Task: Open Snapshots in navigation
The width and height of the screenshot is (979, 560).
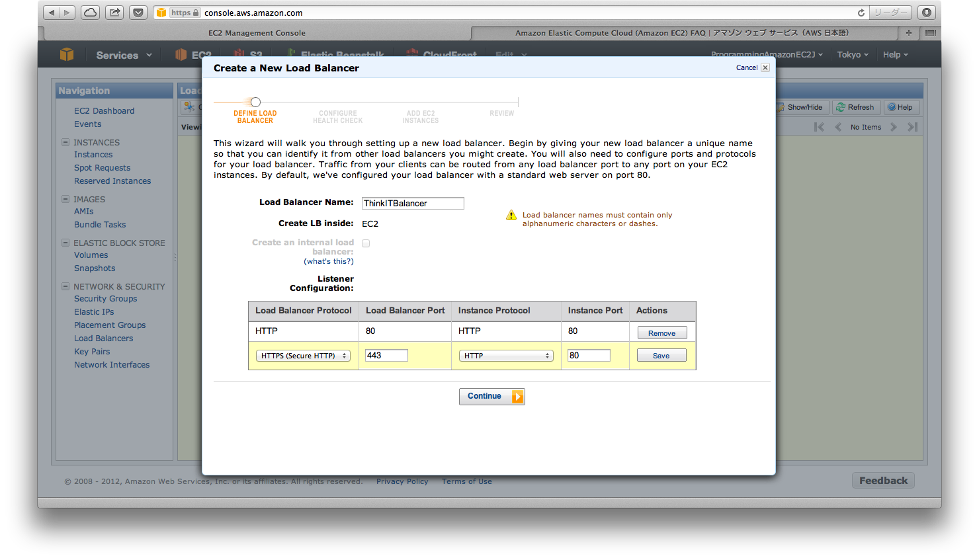Action: coord(95,268)
